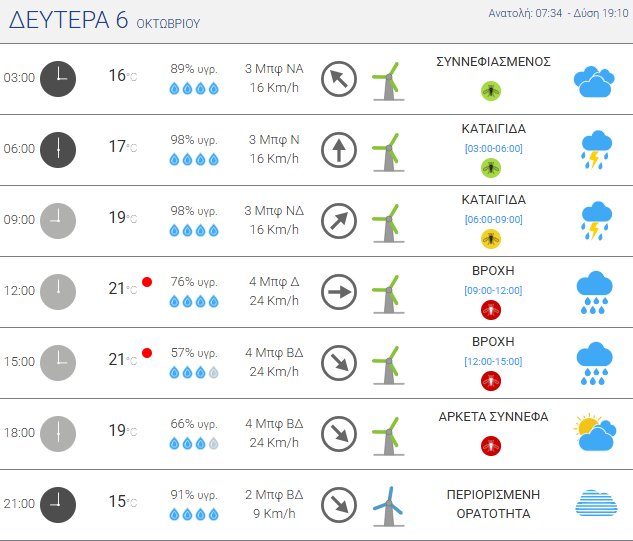633x541 pixels.
Task: Click the cloudy weather icon at 03:00
Action: coord(594,80)
